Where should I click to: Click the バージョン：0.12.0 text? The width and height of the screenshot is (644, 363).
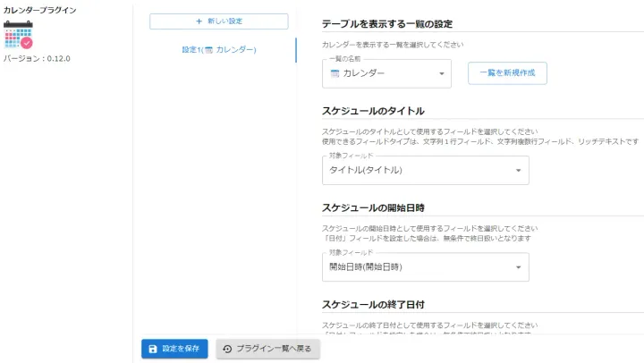[37, 58]
